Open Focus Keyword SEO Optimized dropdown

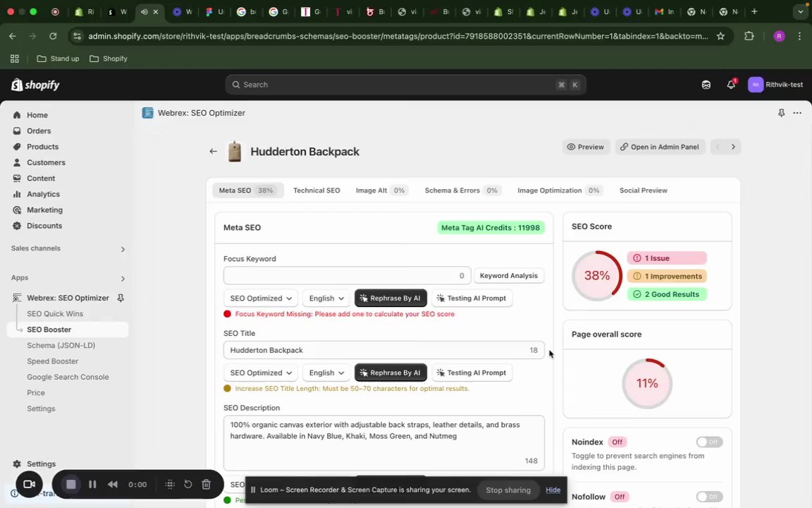(x=261, y=298)
